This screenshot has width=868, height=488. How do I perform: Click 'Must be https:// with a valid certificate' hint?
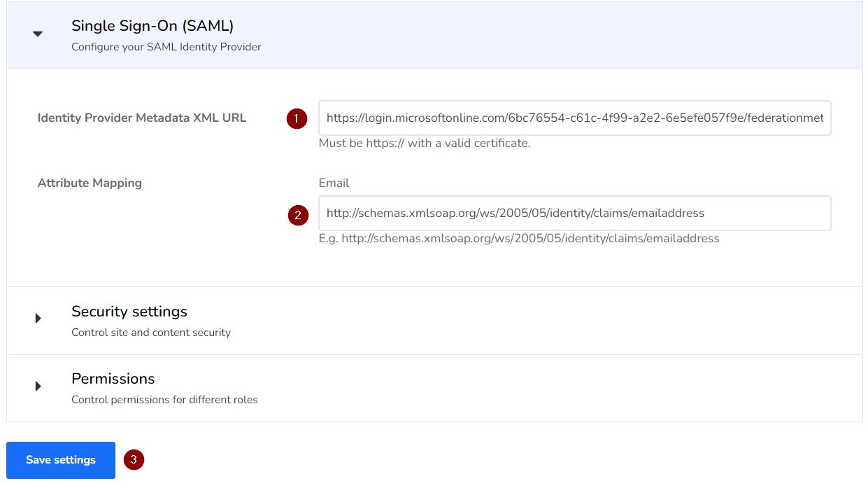point(425,144)
